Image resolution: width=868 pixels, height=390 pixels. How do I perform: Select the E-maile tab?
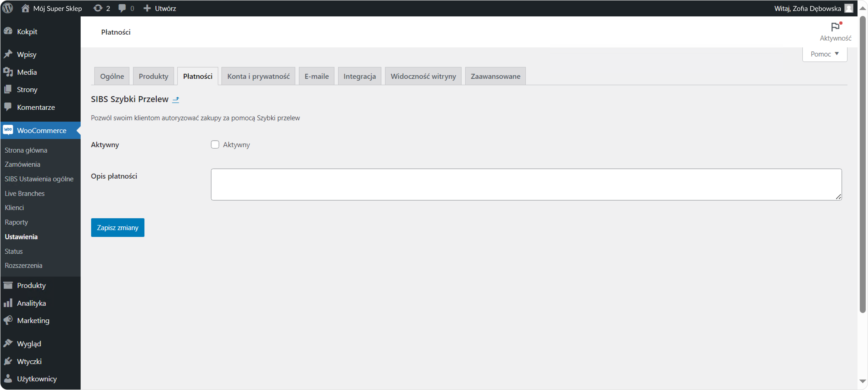[316, 76]
